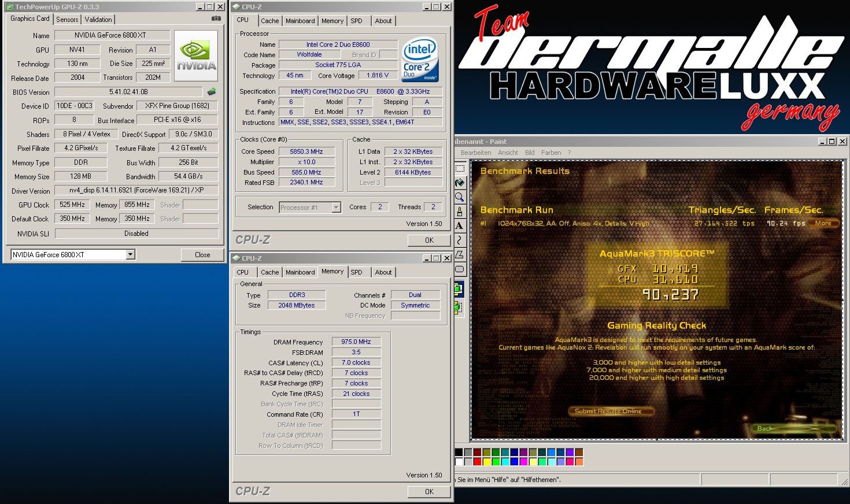Viewport: 850px width, 504px height.
Task: Click the save BIOS icon in GPU-Z
Action: click(212, 91)
